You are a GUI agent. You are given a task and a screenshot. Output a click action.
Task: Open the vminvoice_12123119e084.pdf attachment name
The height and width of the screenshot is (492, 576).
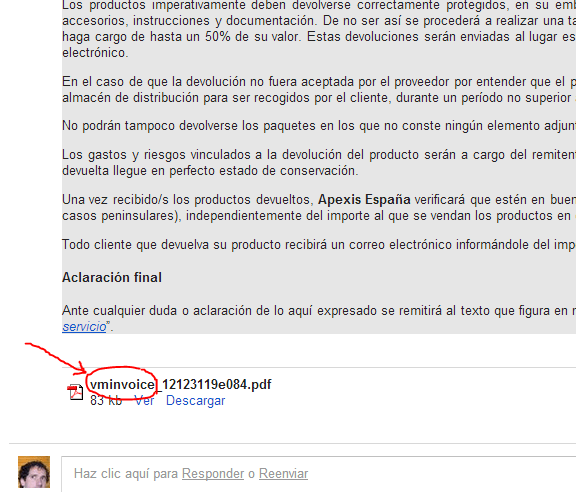[x=181, y=385]
